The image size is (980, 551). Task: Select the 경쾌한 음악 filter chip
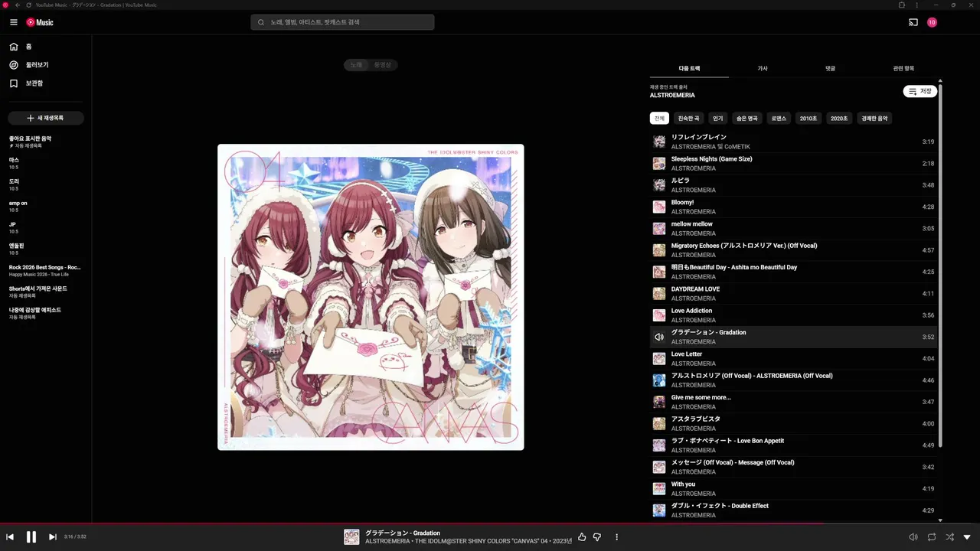(874, 118)
